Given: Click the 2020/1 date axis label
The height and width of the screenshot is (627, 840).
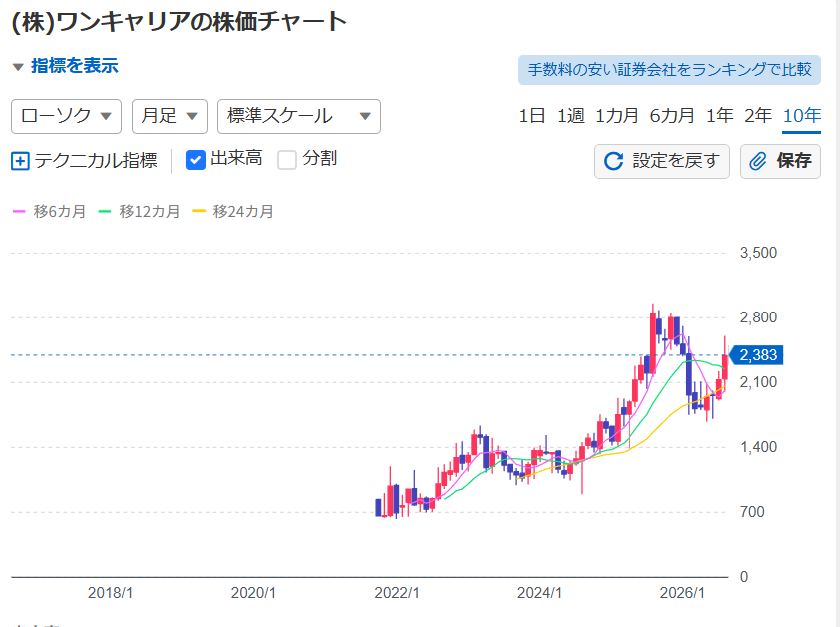Looking at the screenshot, I should [253, 593].
